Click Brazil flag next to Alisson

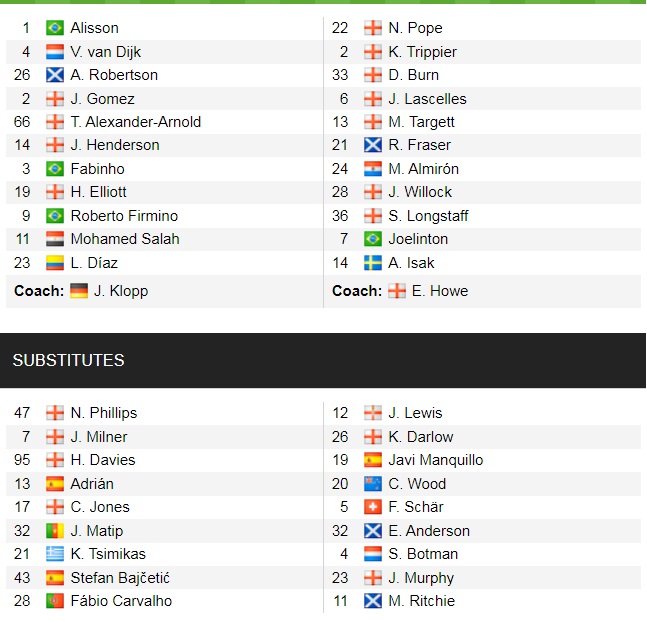[x=55, y=28]
